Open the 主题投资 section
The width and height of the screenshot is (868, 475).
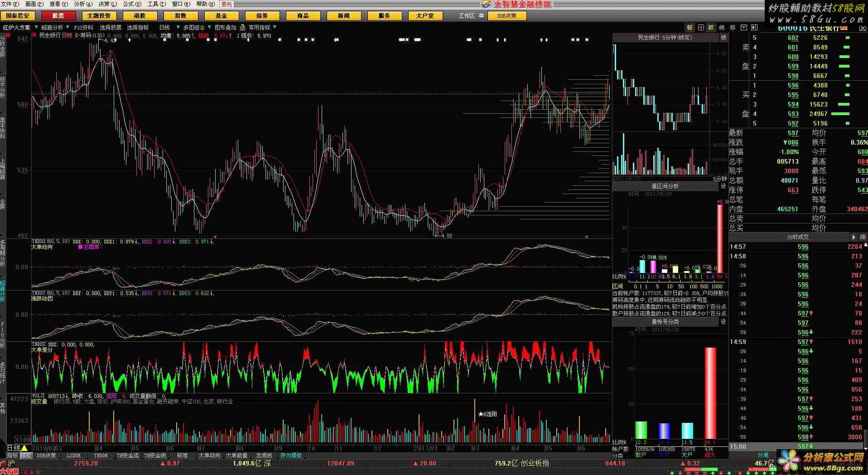click(x=99, y=15)
